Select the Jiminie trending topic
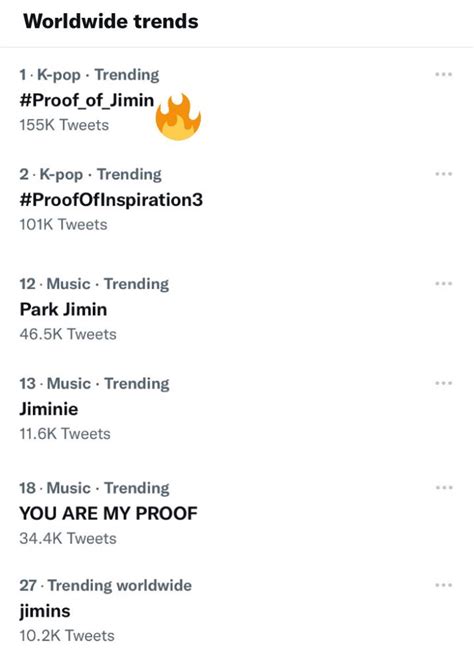The height and width of the screenshot is (664, 474). 49,409
